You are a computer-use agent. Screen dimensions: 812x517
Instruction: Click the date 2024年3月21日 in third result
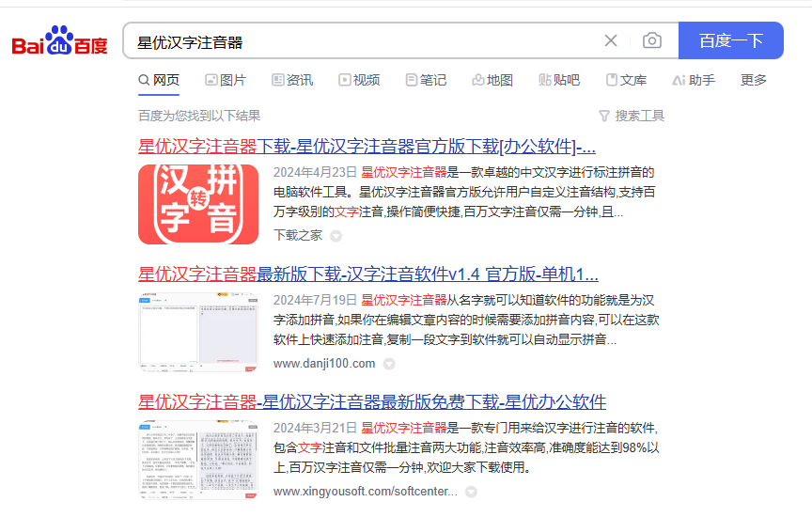315,429
